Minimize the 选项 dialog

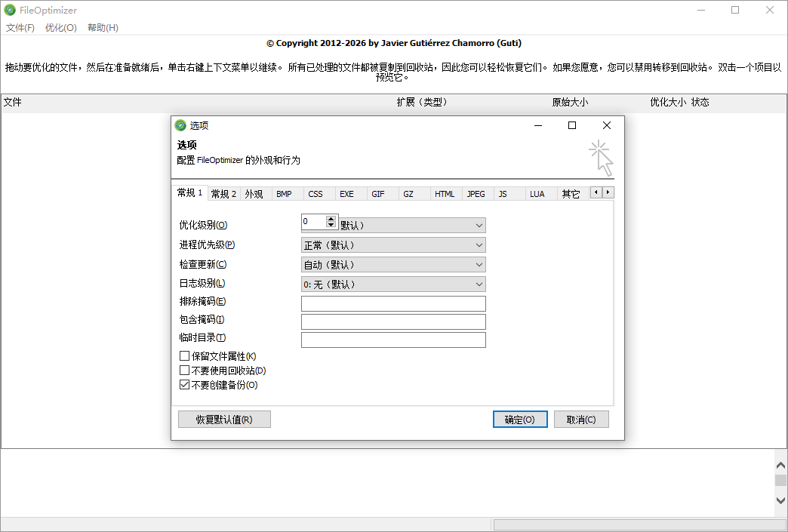tap(538, 125)
